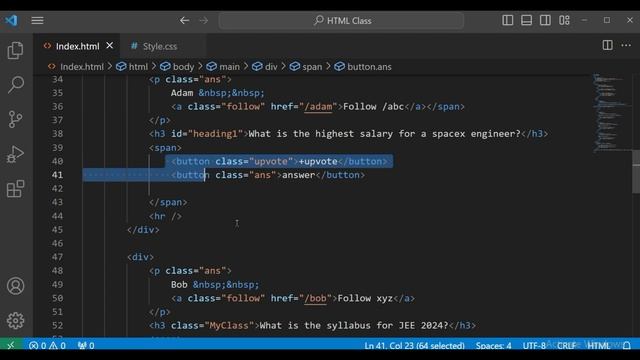Viewport: 640px width, 360px height.
Task: Click the VS Code logo icon
Action: (x=11, y=20)
